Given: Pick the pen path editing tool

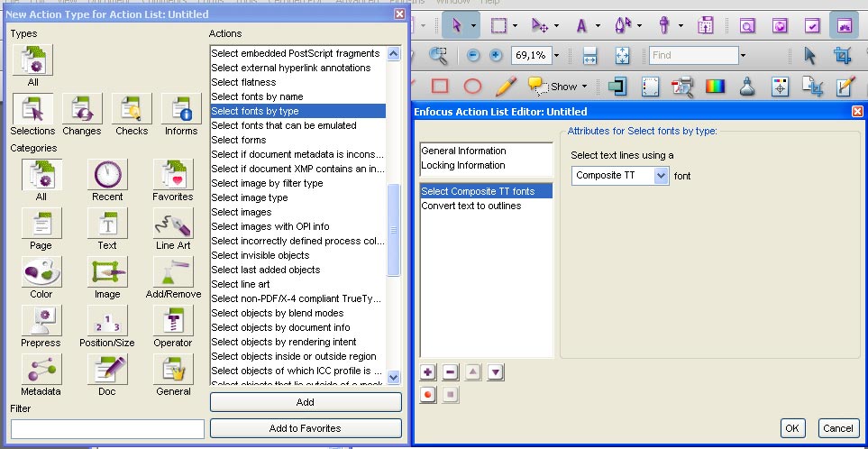Looking at the screenshot, I should (x=623, y=25).
